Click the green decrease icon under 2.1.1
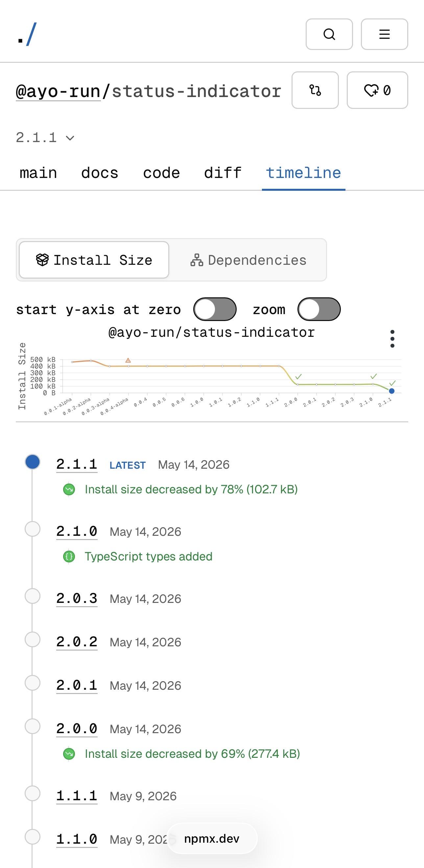Viewport: 424px width, 868px height. click(x=69, y=489)
